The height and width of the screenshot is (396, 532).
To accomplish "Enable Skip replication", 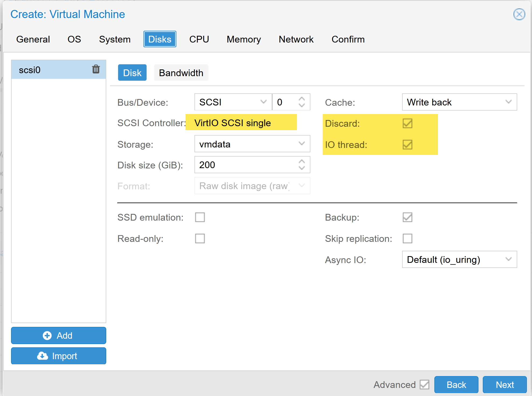I will click(x=407, y=238).
